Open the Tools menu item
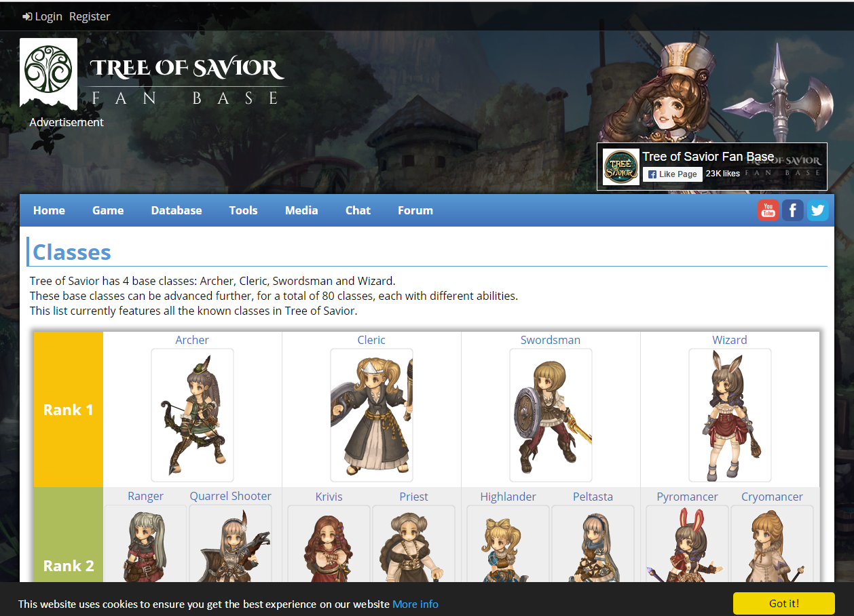 coord(243,210)
